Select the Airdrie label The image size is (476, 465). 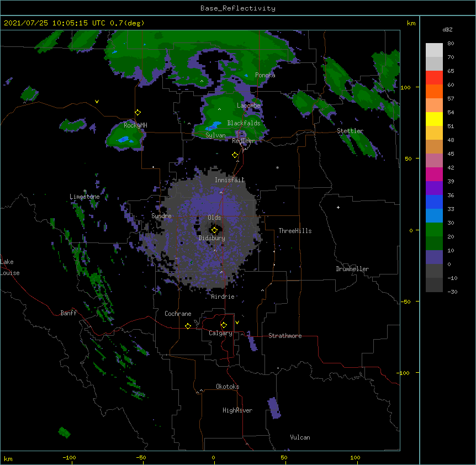click(223, 297)
